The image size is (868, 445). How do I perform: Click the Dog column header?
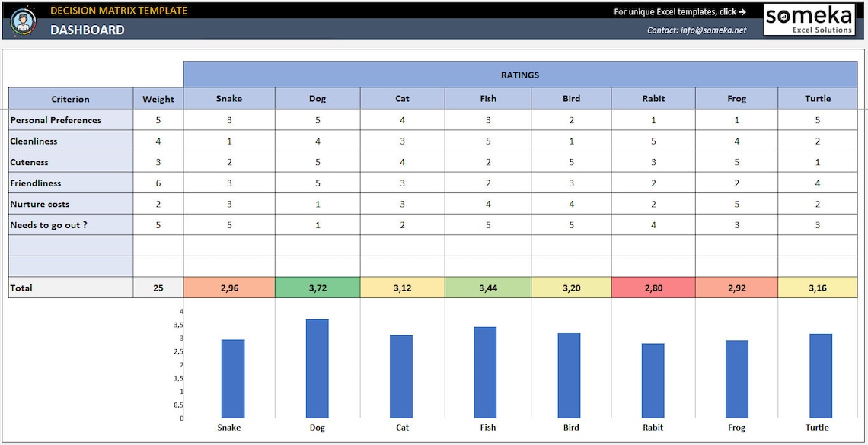coord(317,98)
